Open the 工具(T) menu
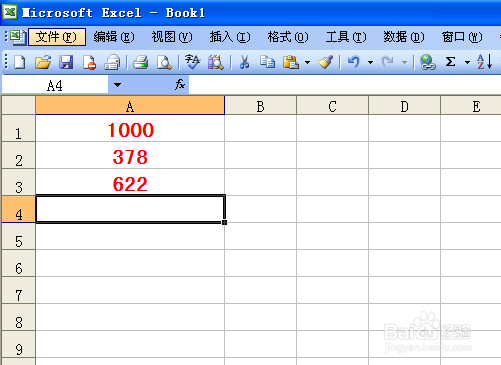Image resolution: width=501 pixels, height=365 pixels. tap(346, 37)
